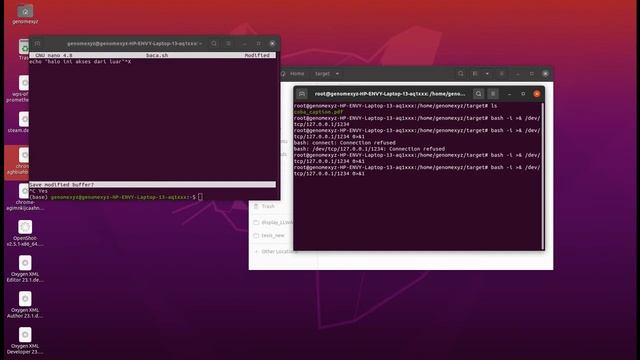
Task: Click baca.sh filename in nano header
Action: 157,55
